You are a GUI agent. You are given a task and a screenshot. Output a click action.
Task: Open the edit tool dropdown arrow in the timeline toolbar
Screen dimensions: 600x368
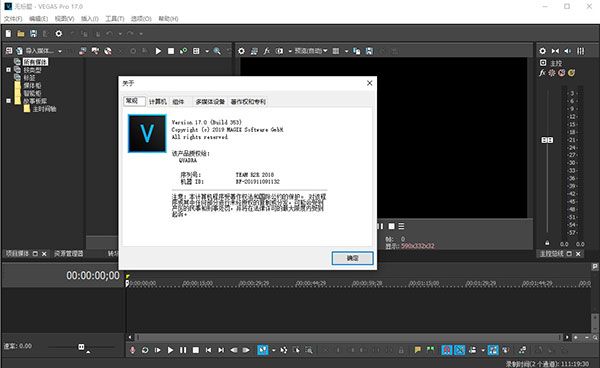[x=273, y=350]
